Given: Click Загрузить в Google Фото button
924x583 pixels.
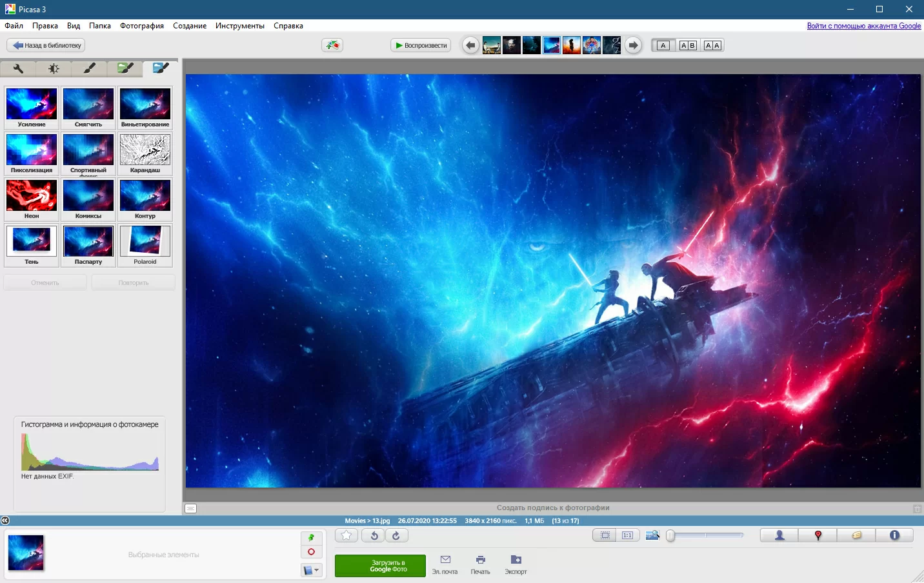Looking at the screenshot, I should pos(380,566).
